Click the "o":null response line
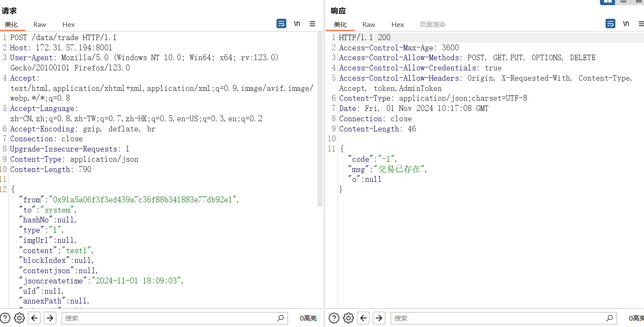Viewport: 644px width, 327px height. coord(365,179)
